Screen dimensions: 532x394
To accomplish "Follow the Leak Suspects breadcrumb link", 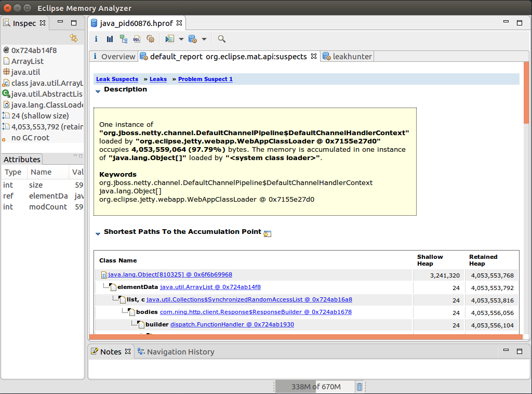I will [x=117, y=79].
